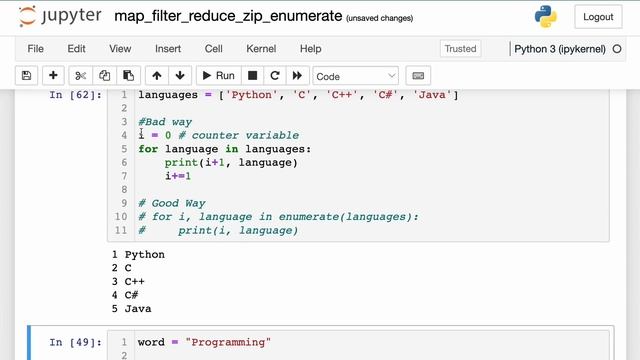Click the '# Good Way' comment line
The image size is (640, 360).
tap(172, 203)
